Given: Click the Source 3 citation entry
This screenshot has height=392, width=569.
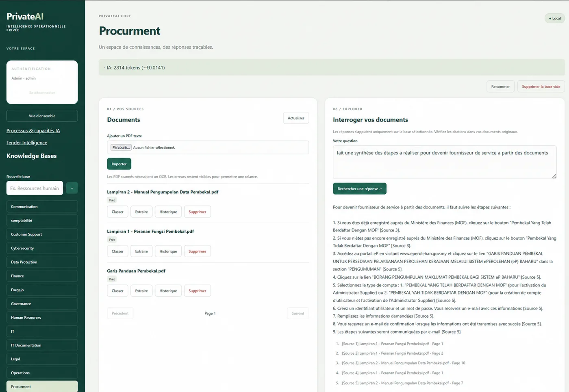Looking at the screenshot, I should pyautogui.click(x=403, y=363).
